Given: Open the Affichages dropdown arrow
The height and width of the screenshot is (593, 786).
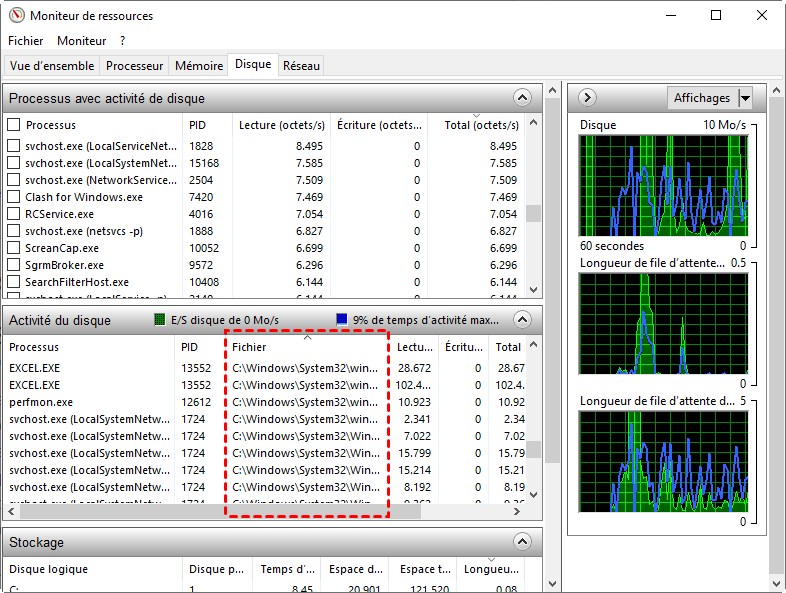Looking at the screenshot, I should (x=744, y=98).
